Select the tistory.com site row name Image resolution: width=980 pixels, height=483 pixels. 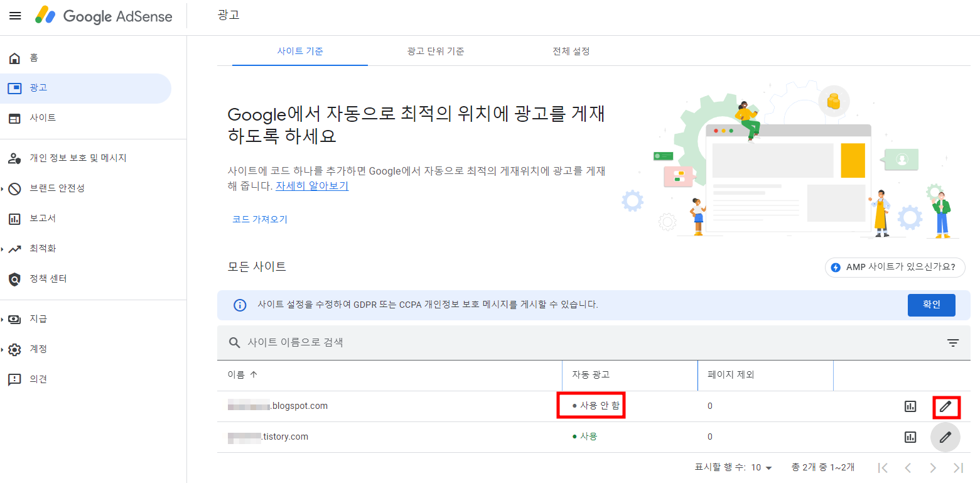click(268, 437)
